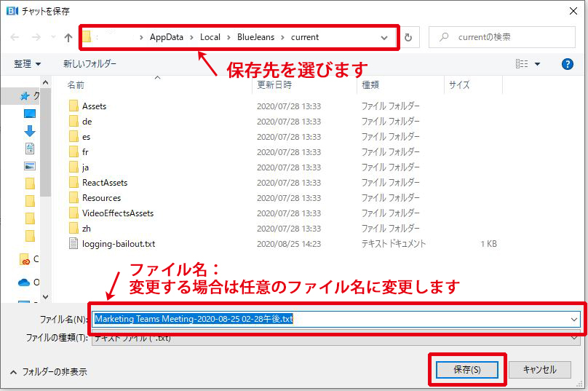Click the Assets folder icon

(x=73, y=106)
